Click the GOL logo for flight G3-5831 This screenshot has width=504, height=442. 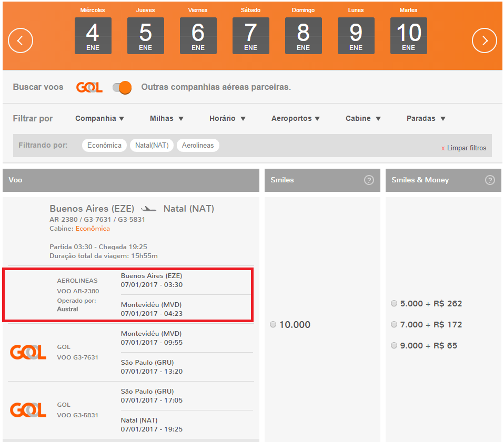[x=28, y=410]
